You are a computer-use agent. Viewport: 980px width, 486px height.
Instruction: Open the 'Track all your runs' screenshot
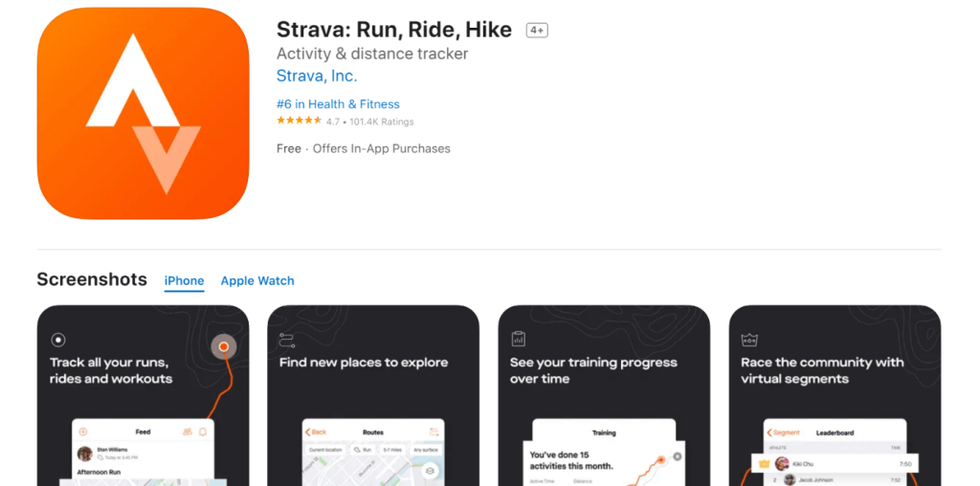pos(144,395)
